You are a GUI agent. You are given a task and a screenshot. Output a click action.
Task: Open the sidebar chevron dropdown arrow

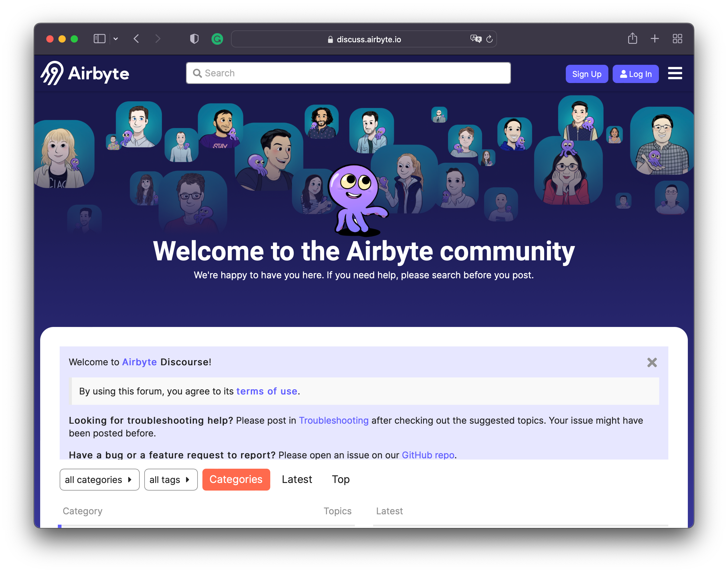click(x=115, y=39)
